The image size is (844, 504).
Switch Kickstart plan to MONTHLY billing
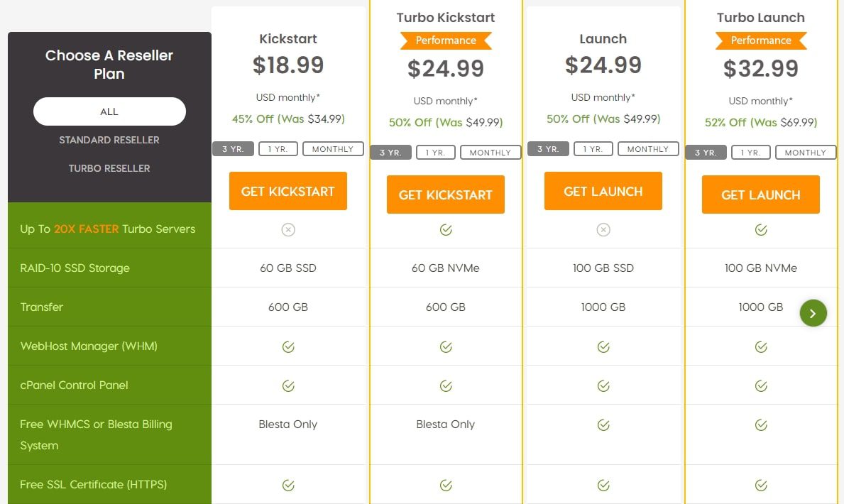(333, 149)
